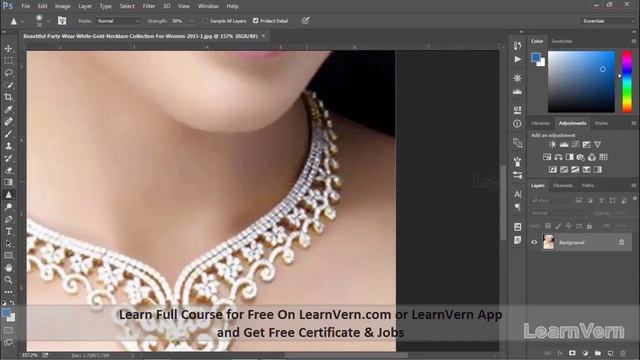This screenshot has height=360, width=640.
Task: Select the Brush tool
Action: point(8,134)
